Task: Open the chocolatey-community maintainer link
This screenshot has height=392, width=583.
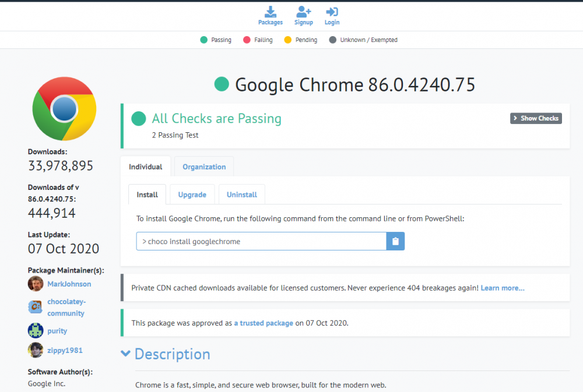Action: point(66,308)
